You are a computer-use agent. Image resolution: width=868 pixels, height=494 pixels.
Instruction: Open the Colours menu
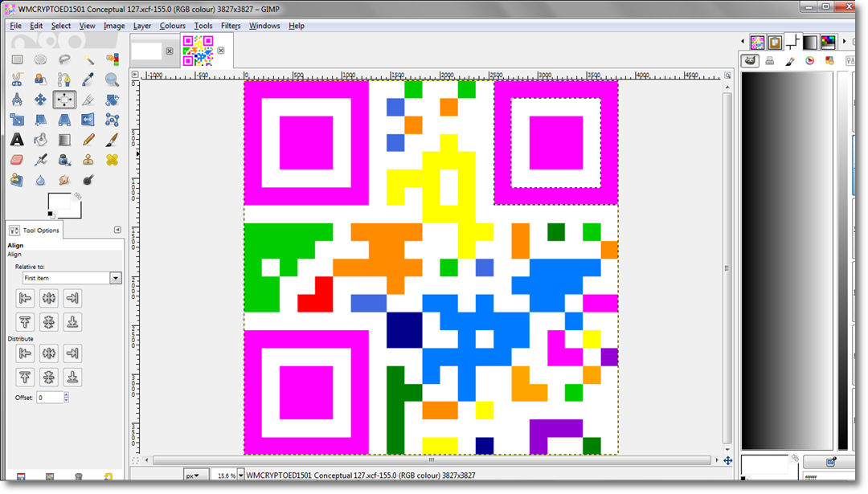172,26
